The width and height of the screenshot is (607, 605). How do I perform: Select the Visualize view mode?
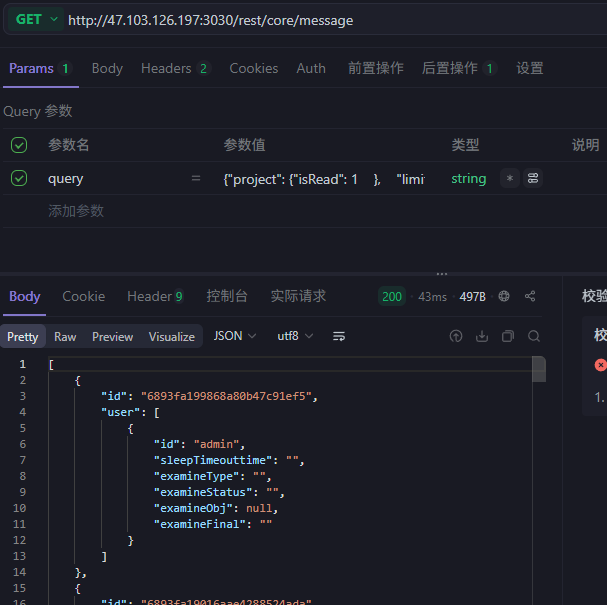(x=171, y=336)
